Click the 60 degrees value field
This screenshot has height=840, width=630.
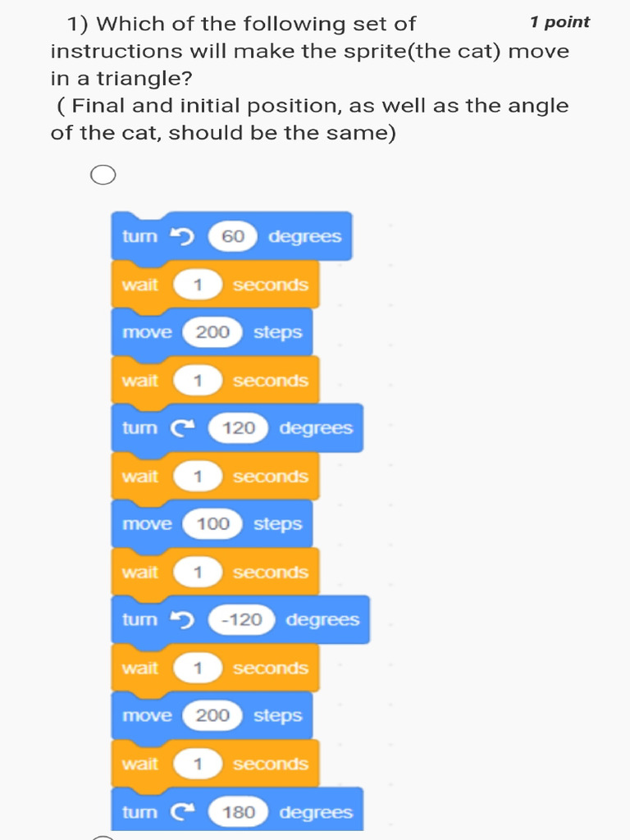click(x=233, y=237)
